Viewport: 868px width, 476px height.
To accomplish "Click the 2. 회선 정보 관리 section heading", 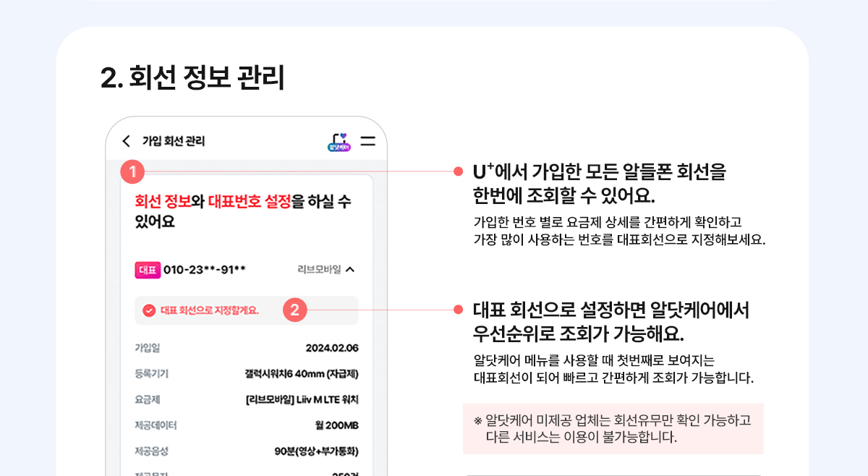I will click(192, 78).
